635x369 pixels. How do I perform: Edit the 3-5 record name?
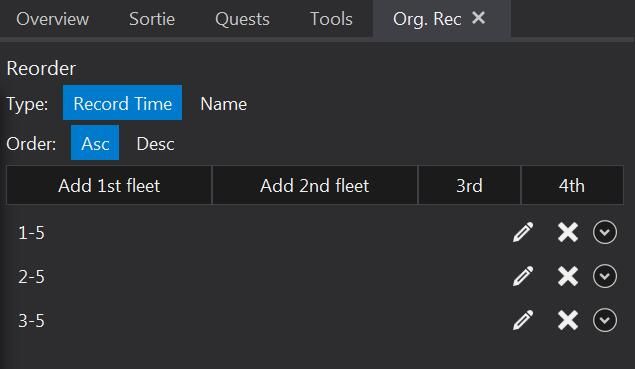click(x=523, y=320)
